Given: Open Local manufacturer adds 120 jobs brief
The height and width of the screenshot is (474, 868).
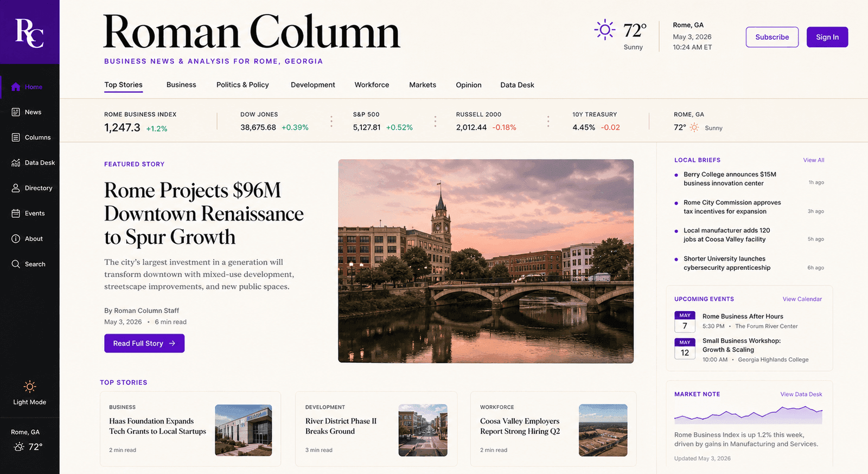Looking at the screenshot, I should click(x=726, y=235).
